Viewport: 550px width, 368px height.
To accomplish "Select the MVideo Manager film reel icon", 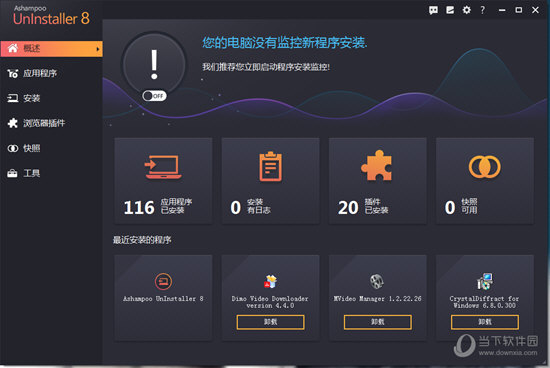I will tap(377, 281).
